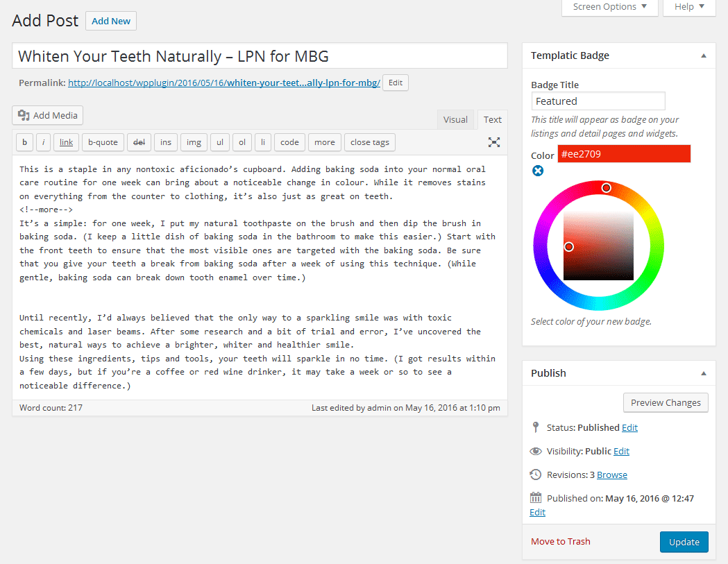
Task: Insert bold tag with the b button
Action: pos(24,142)
